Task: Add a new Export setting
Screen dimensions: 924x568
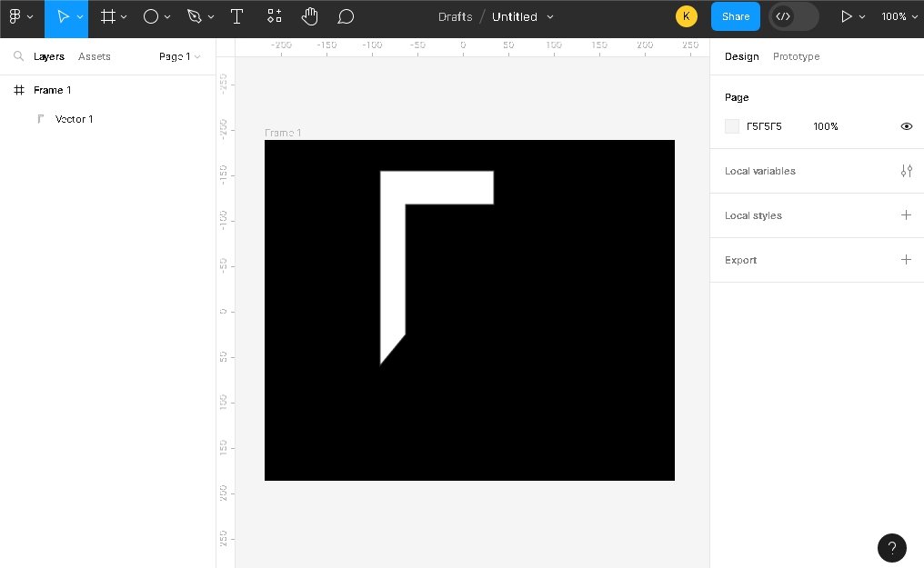Action: pyautogui.click(x=905, y=260)
